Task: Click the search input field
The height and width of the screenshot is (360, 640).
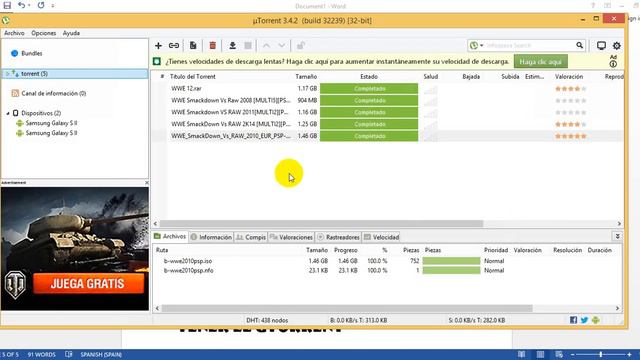Action: point(530,45)
